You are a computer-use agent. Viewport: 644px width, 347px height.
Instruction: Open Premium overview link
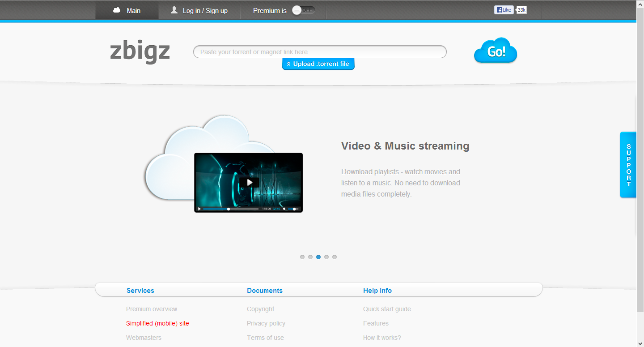coord(152,309)
